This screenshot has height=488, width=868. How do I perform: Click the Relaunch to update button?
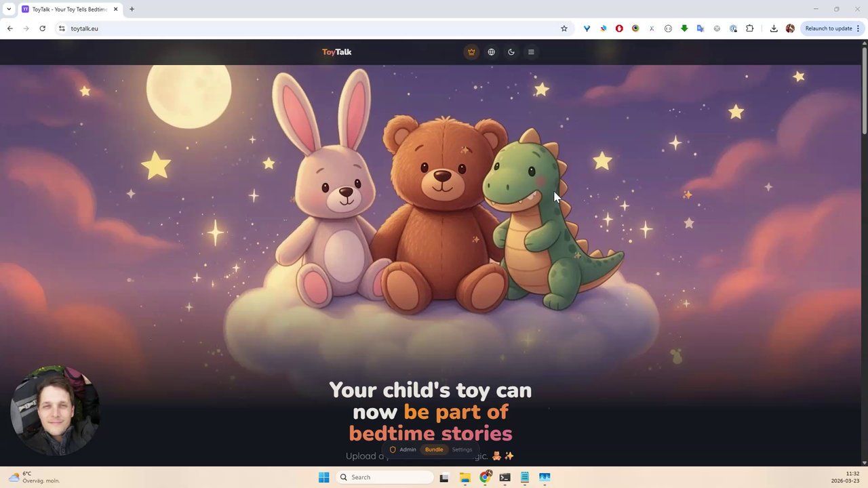coord(828,28)
